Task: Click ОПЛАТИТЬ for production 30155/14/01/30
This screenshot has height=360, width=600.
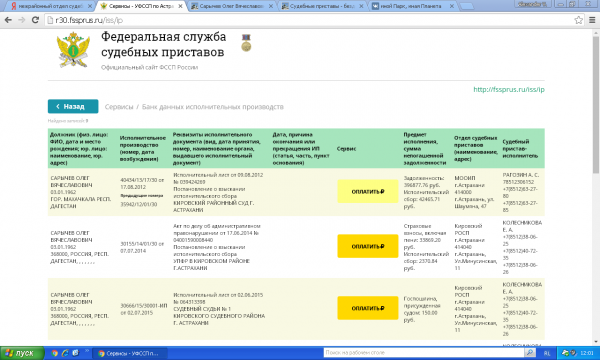Action: click(368, 246)
